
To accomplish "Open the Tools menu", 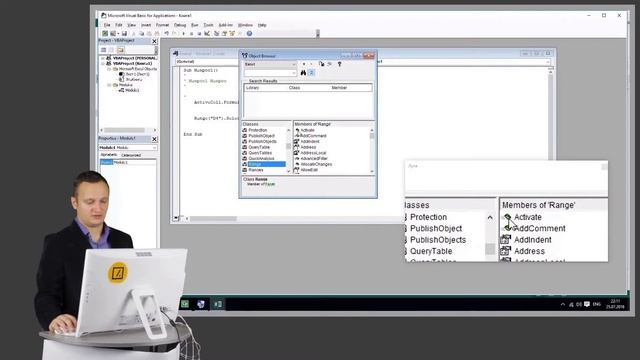I will click(x=208, y=25).
